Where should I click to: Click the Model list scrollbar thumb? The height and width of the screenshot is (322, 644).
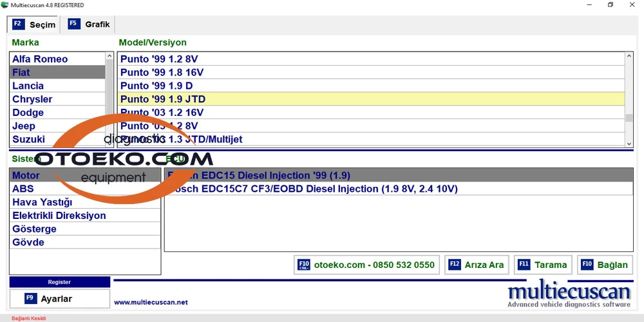[x=629, y=118]
